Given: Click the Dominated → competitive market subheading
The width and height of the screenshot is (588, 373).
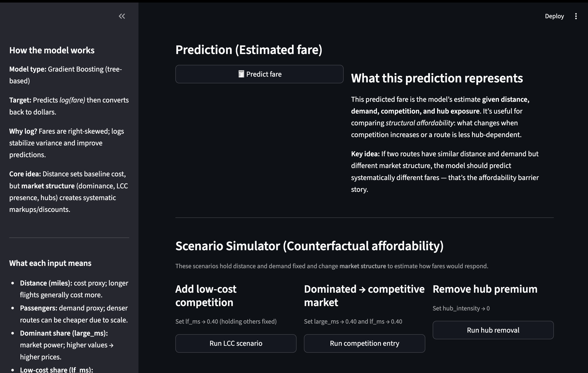Looking at the screenshot, I should (x=364, y=296).
